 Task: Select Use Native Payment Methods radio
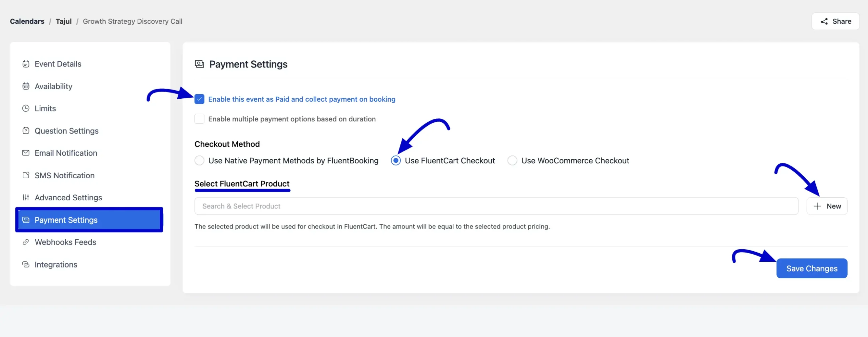tap(199, 160)
